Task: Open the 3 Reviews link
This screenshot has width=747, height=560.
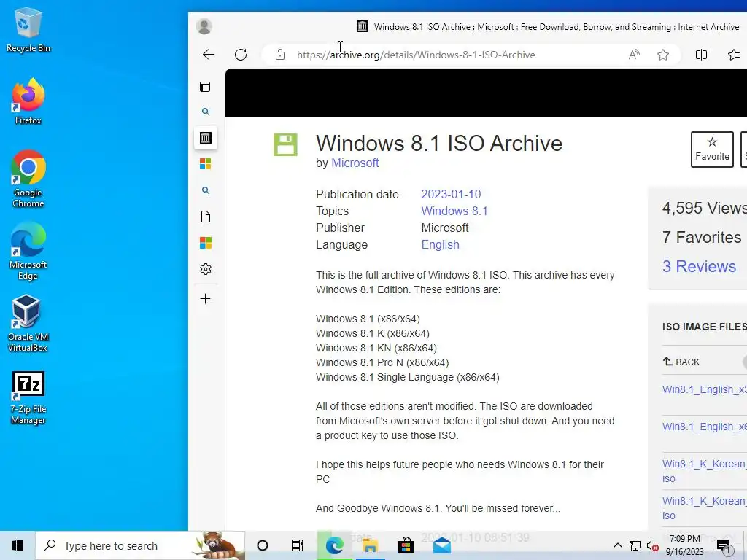Action: coord(699,266)
